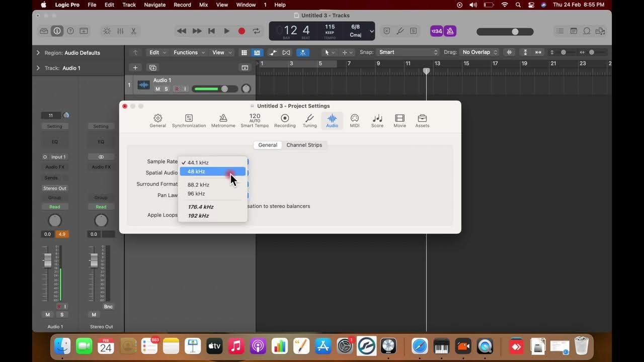Click the Rewind transport button

pos(182,31)
